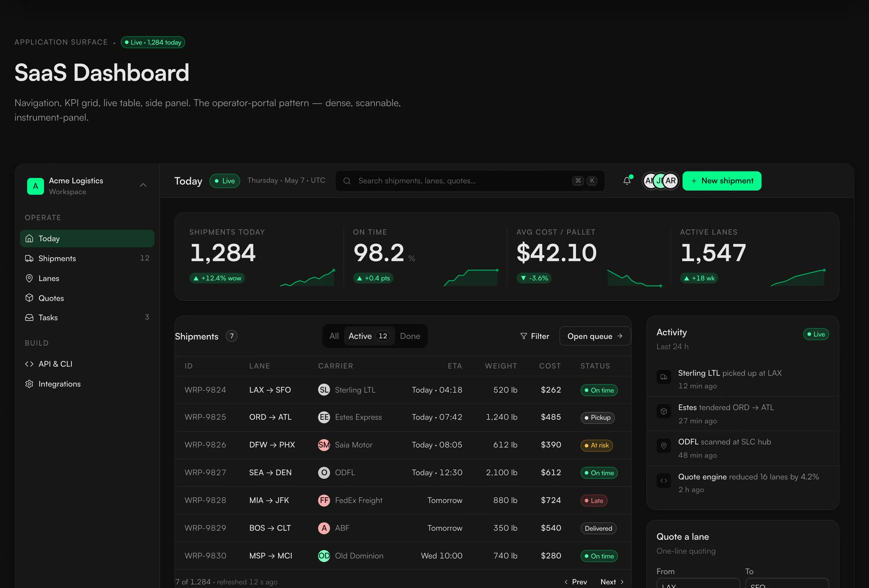
Task: Click the ODFL scanned activity pin icon
Action: tap(664, 446)
